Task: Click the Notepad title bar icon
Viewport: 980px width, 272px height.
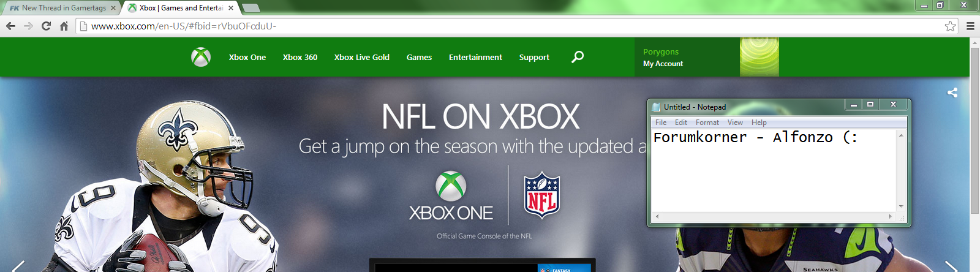Action: [x=657, y=107]
